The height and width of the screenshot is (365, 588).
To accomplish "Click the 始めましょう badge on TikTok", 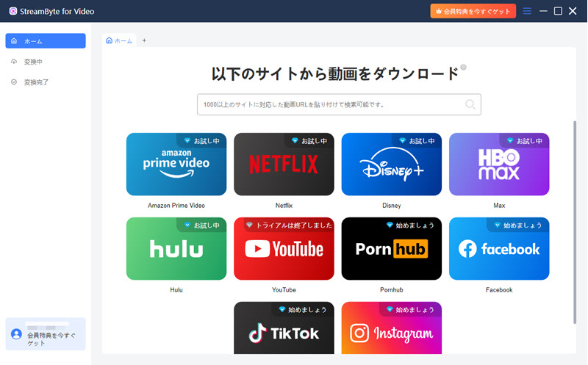I will (x=303, y=309).
